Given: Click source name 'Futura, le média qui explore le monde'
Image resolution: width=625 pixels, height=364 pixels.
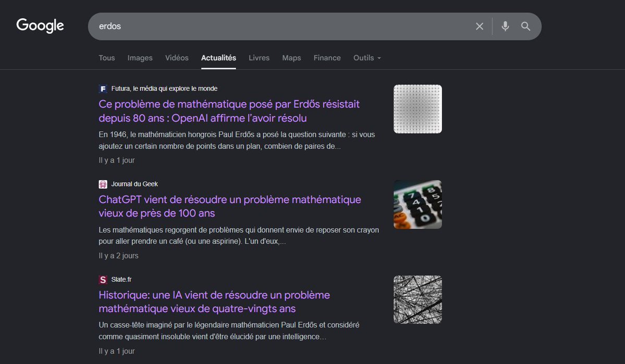Looking at the screenshot, I should (x=164, y=89).
